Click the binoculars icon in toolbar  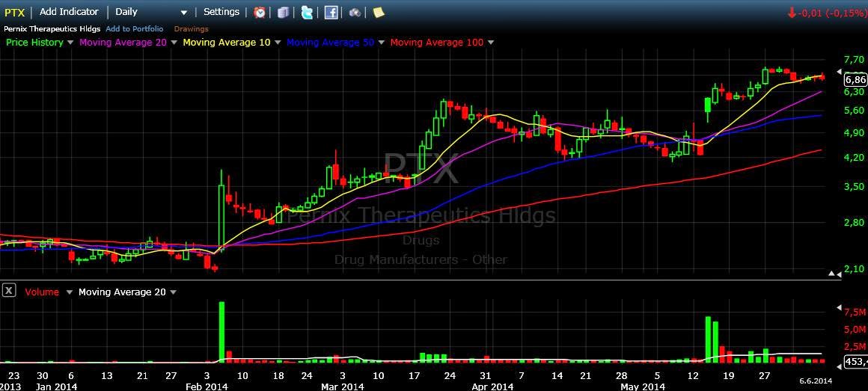click(x=355, y=12)
